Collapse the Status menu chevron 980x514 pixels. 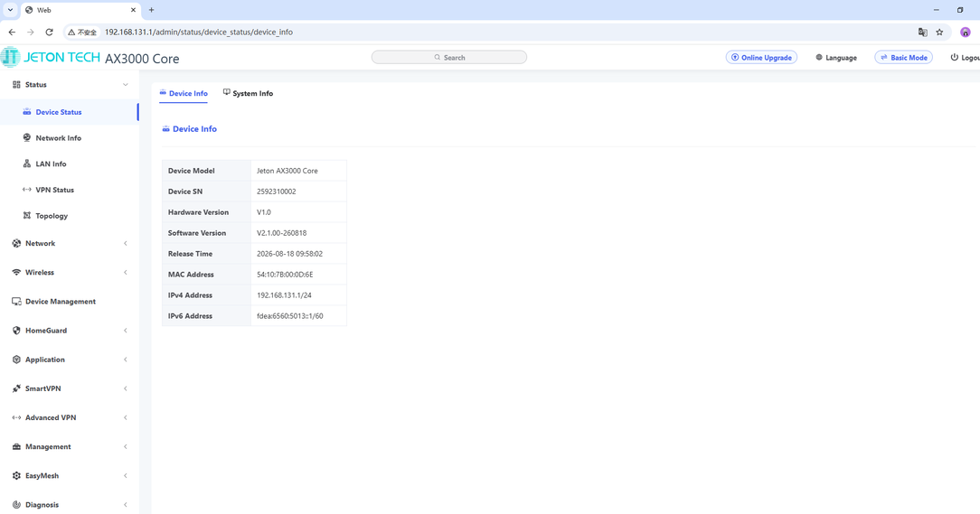pos(125,84)
